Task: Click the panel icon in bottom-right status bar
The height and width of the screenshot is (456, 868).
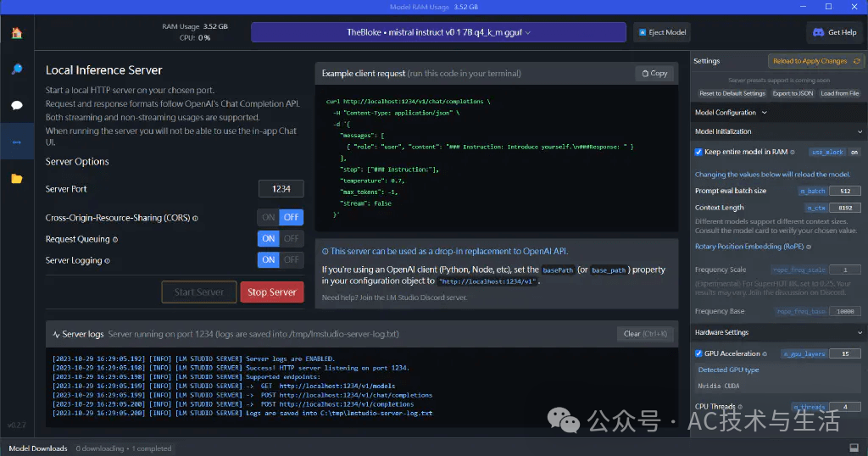Action: point(854,447)
